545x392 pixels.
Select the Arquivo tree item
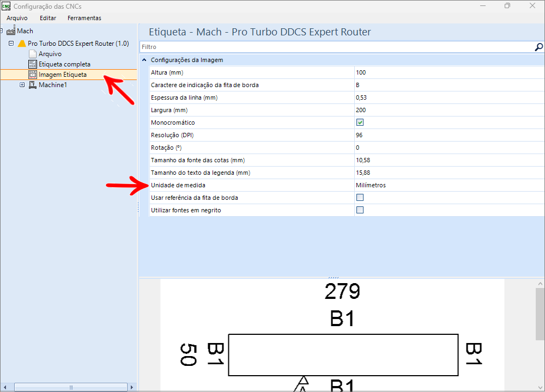click(x=50, y=54)
